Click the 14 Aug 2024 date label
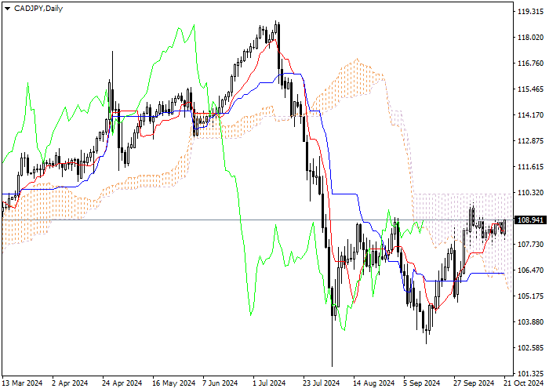 (x=373, y=383)
